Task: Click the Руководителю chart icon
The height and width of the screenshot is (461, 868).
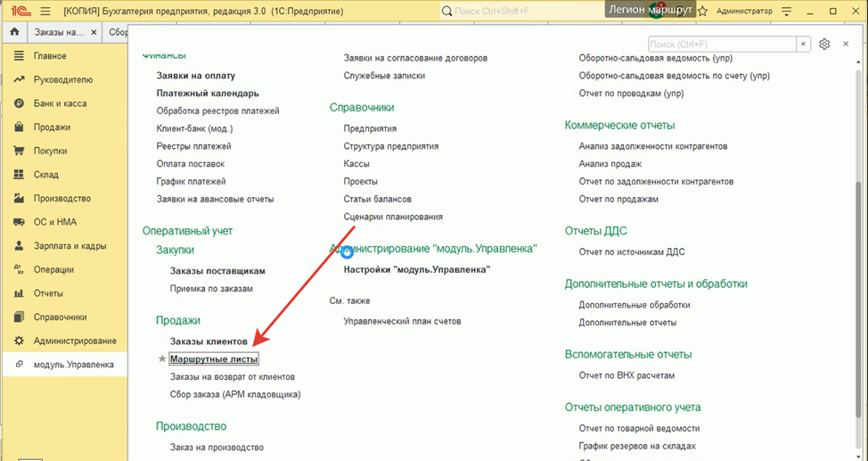Action: point(19,79)
